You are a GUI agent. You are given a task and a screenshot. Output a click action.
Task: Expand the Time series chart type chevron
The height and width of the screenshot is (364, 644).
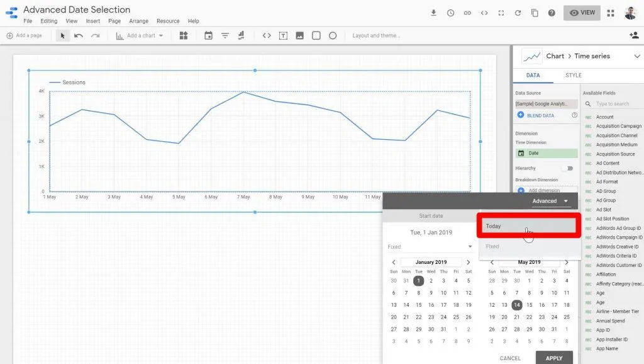(636, 56)
